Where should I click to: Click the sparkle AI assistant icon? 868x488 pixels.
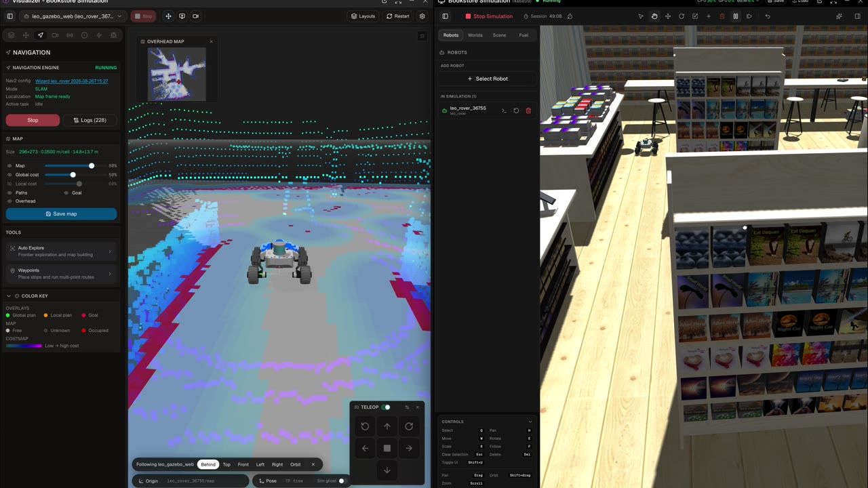[x=839, y=16]
